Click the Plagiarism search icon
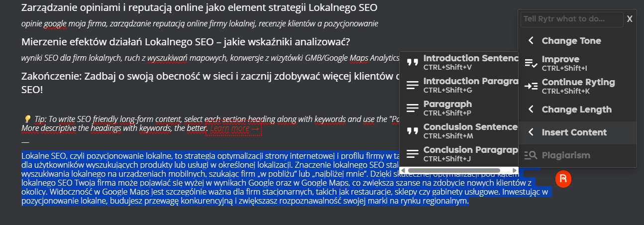Image resolution: width=644 pixels, height=225 pixels. [531, 155]
